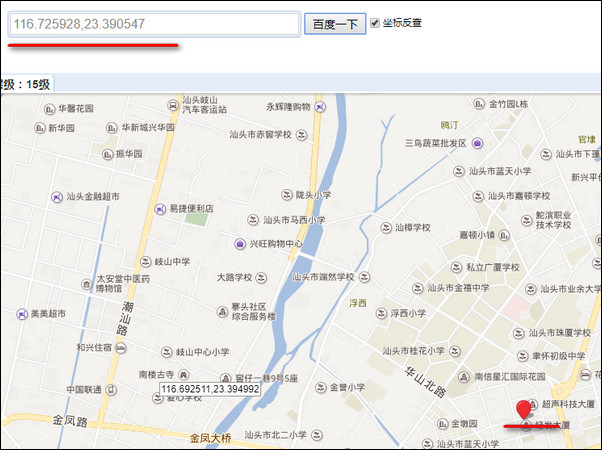Image resolution: width=602 pixels, height=450 pixels.
Task: Toggle the 坐标反查 checkbox
Action: [375, 23]
